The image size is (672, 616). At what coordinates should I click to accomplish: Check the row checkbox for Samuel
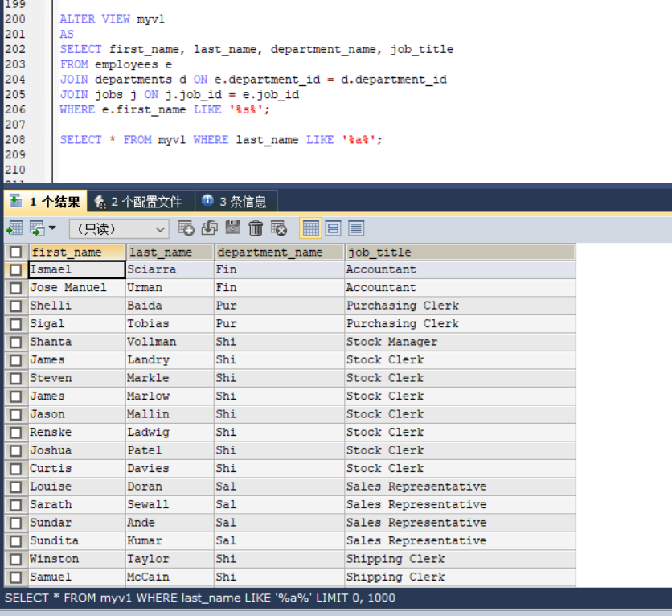pos(16,577)
